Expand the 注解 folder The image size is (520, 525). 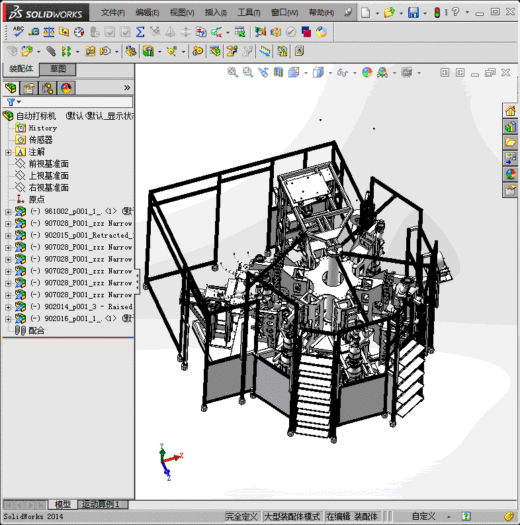click(8, 152)
